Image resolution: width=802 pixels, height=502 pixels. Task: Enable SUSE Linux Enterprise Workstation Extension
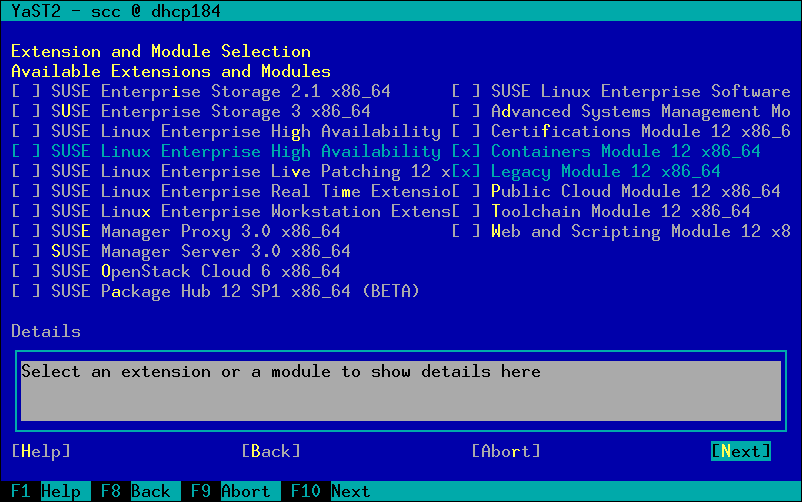pos(27,212)
